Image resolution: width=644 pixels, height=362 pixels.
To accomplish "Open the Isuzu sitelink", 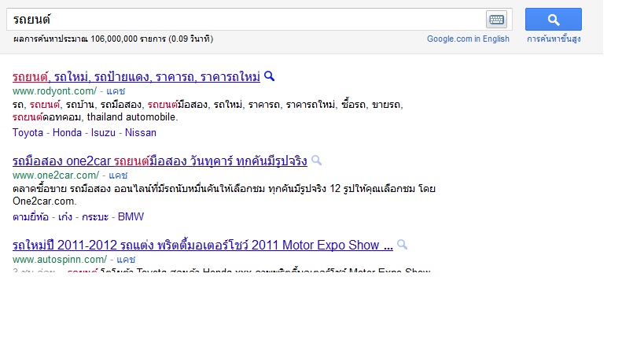I will pos(103,133).
